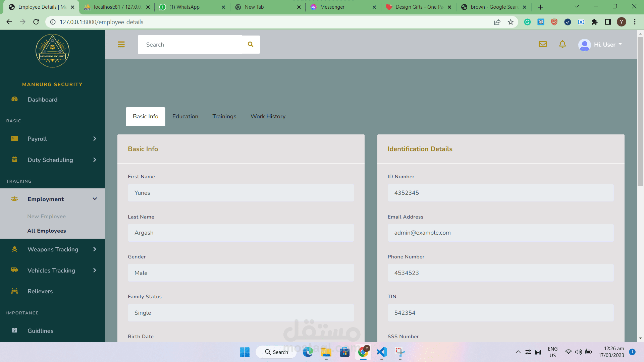
Task: Click the Relievers sidebar icon
Action: point(14,291)
